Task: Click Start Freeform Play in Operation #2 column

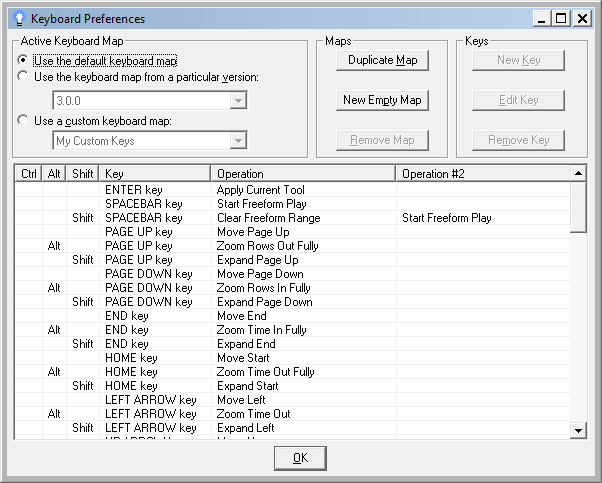Action: [x=447, y=218]
